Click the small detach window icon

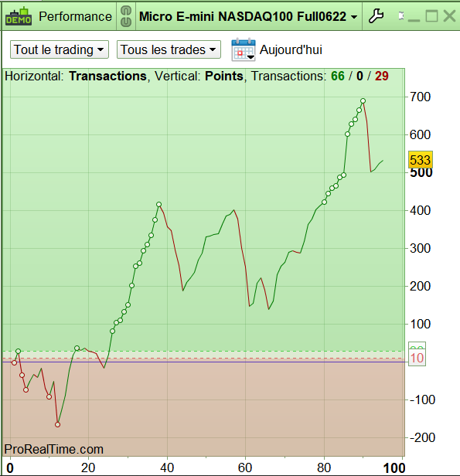pyautogui.click(x=401, y=15)
